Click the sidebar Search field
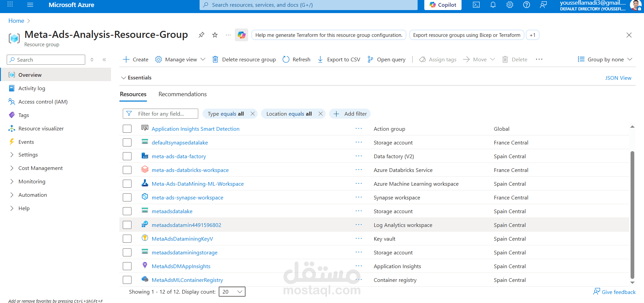This screenshot has height=303, width=644. (46, 60)
